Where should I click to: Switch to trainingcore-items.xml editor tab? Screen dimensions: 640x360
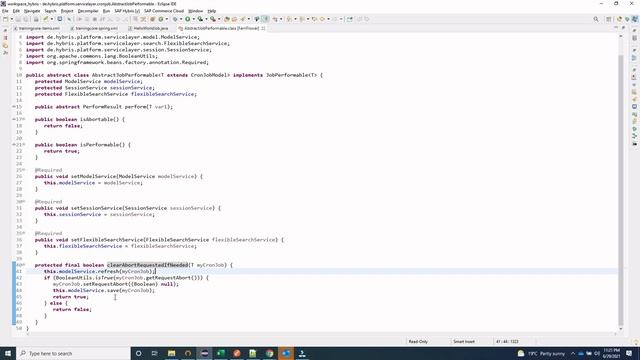(37, 29)
